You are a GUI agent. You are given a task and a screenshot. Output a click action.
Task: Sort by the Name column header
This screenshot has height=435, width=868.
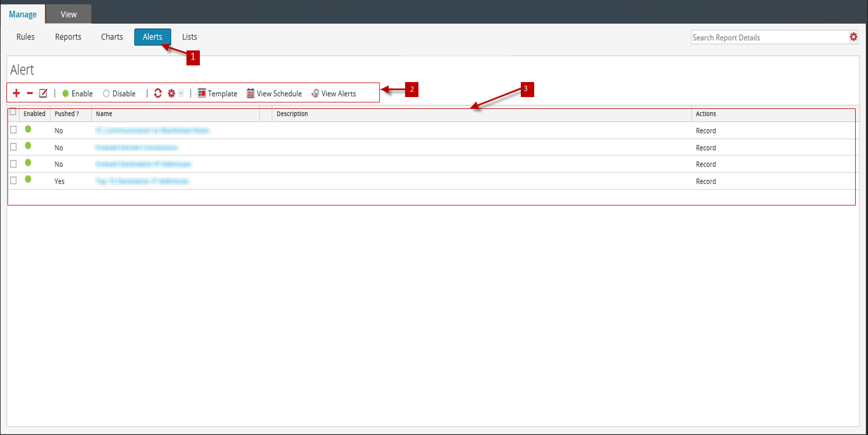point(175,114)
